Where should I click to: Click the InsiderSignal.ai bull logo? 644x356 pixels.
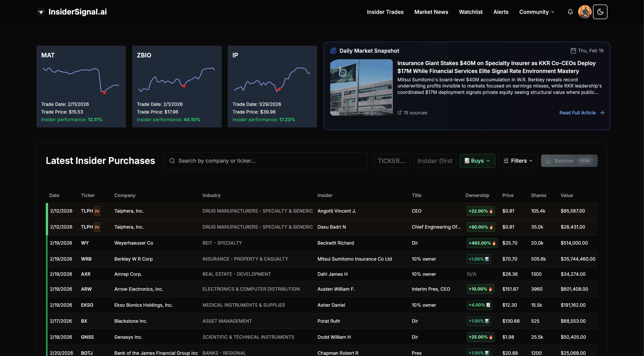(x=41, y=12)
